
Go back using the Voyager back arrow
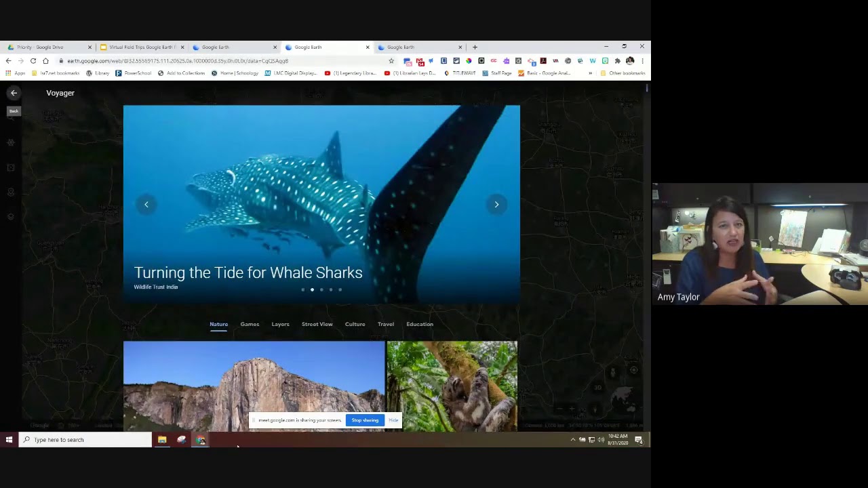[14, 93]
